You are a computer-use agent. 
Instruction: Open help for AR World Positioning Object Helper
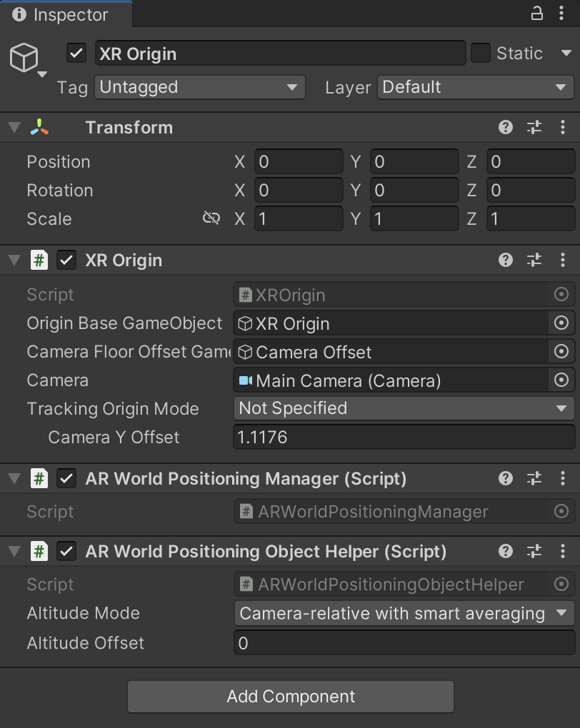point(506,551)
